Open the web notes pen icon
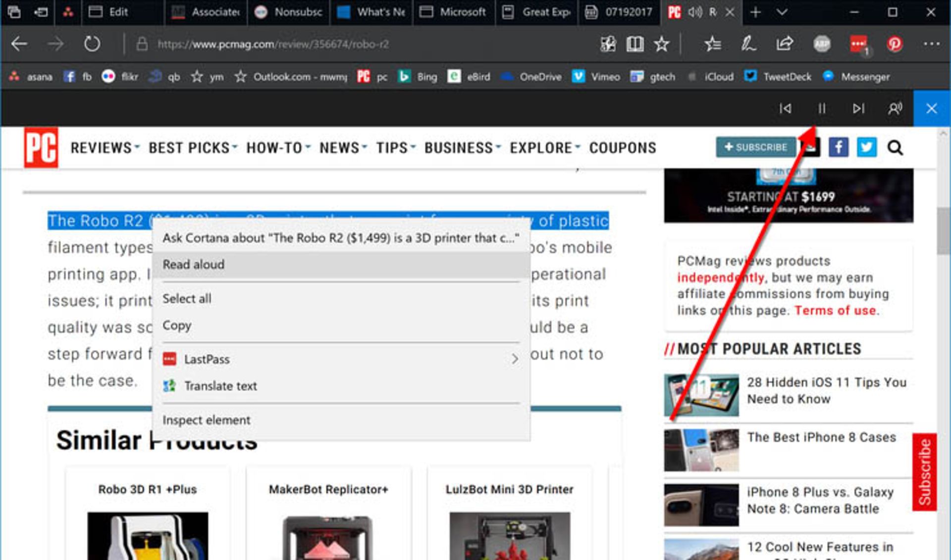This screenshot has height=560, width=951. point(748,44)
